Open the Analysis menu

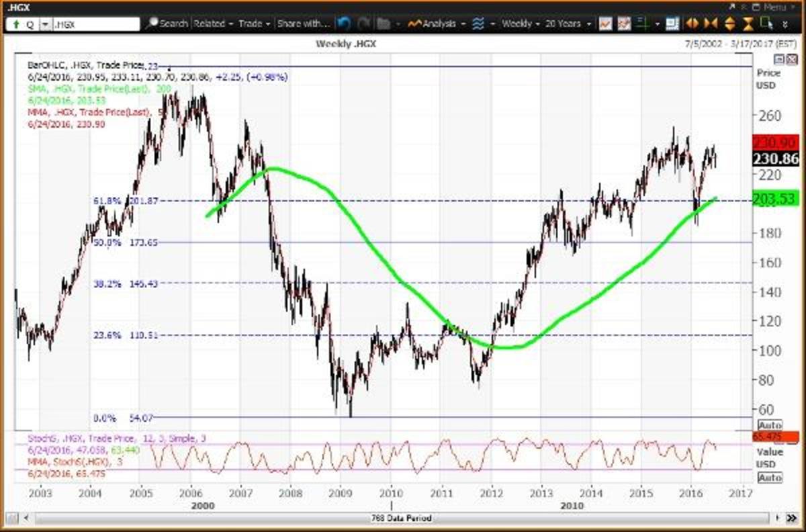click(x=437, y=24)
